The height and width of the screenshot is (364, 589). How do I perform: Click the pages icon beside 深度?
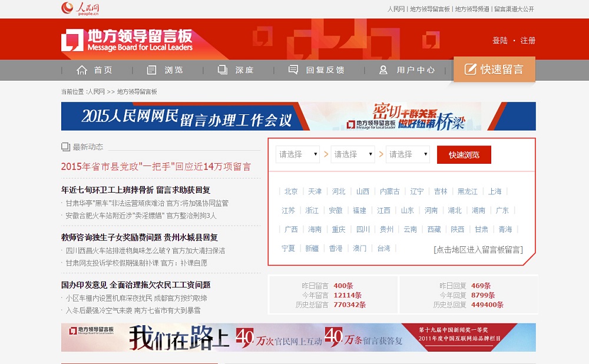223,70
